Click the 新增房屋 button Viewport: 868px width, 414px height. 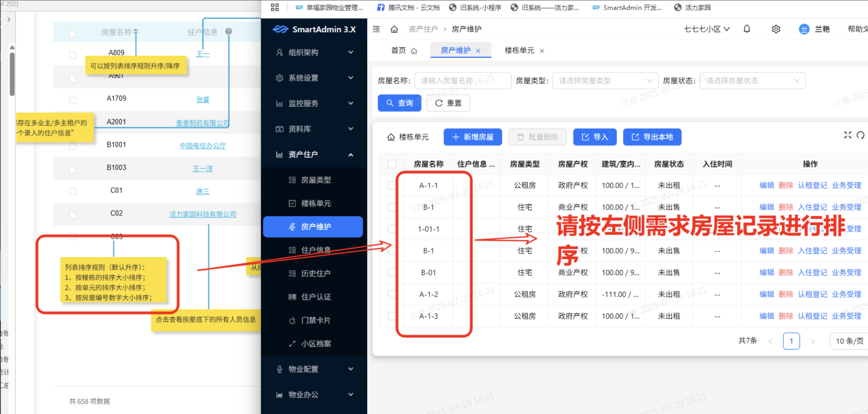(472, 137)
